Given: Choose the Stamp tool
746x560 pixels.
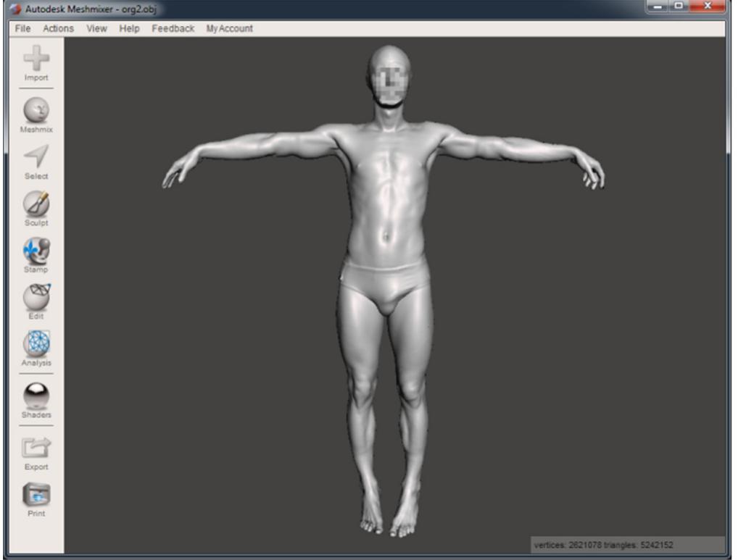Looking at the screenshot, I should pos(36,255).
